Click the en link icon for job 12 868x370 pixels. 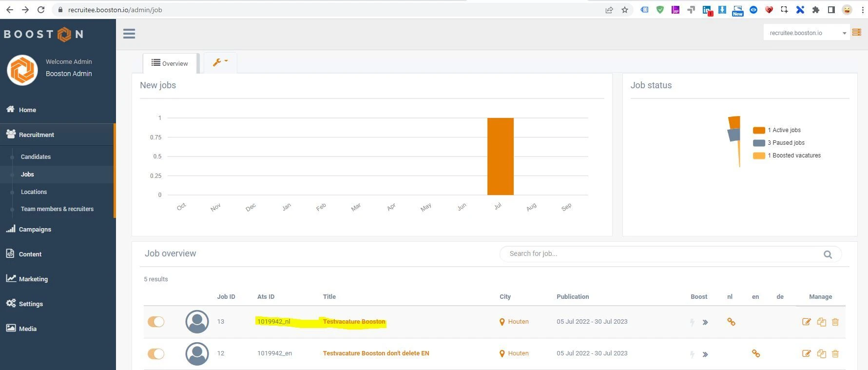point(756,354)
